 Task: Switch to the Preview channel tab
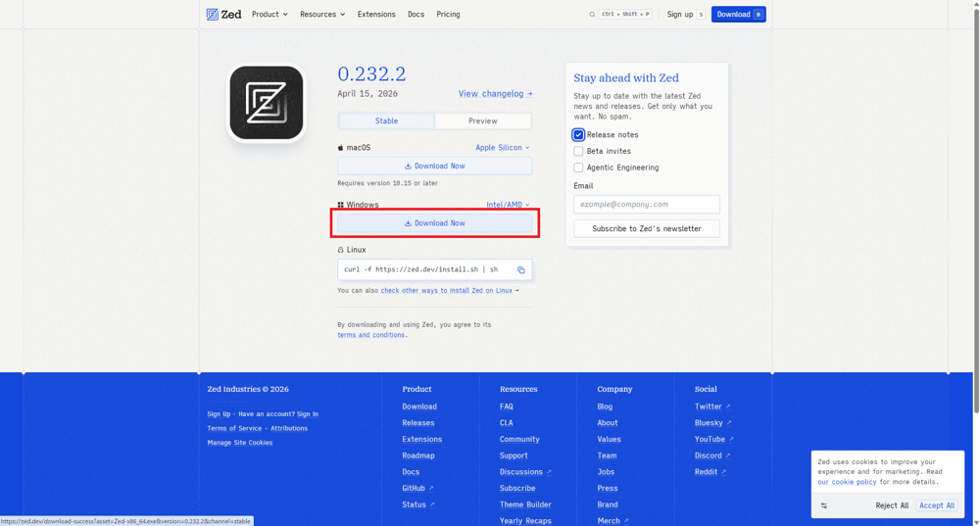483,121
